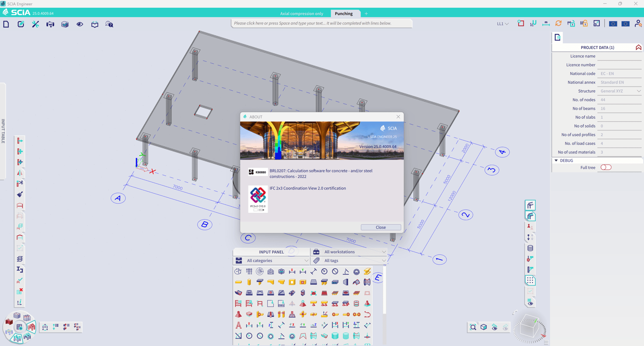This screenshot has width=644, height=346.
Task: Click the SCIA Engineer banner image in About dialog
Action: [x=322, y=141]
